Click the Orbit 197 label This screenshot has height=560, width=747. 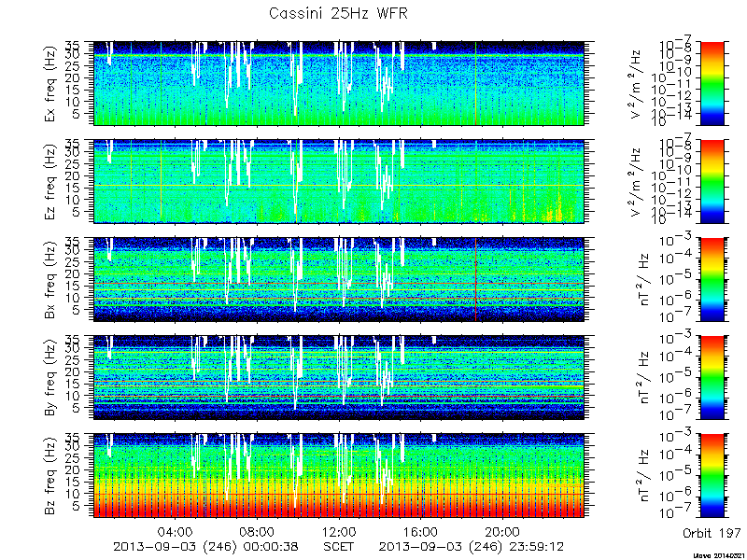point(712,533)
